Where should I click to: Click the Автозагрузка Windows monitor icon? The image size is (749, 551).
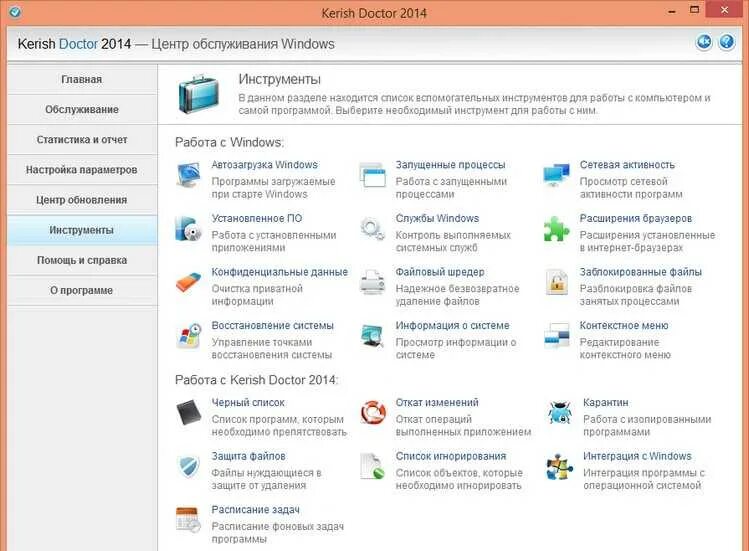(188, 176)
